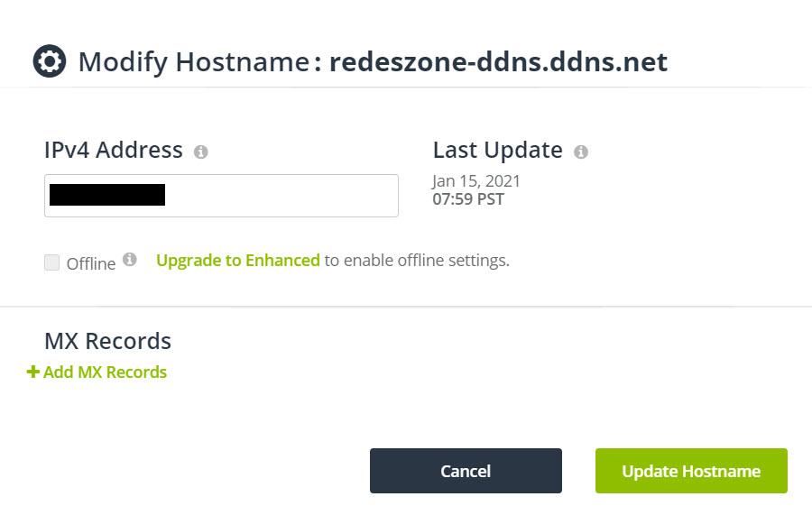This screenshot has width=812, height=515.
Task: Click the Offline checkbox label text
Action: (x=91, y=263)
